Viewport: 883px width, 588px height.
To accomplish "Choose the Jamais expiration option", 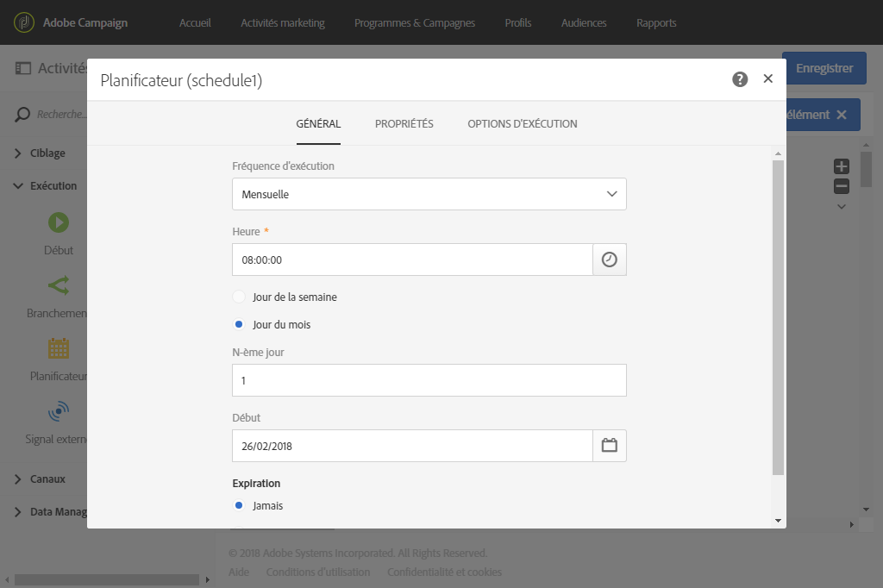I will pyautogui.click(x=259, y=506).
